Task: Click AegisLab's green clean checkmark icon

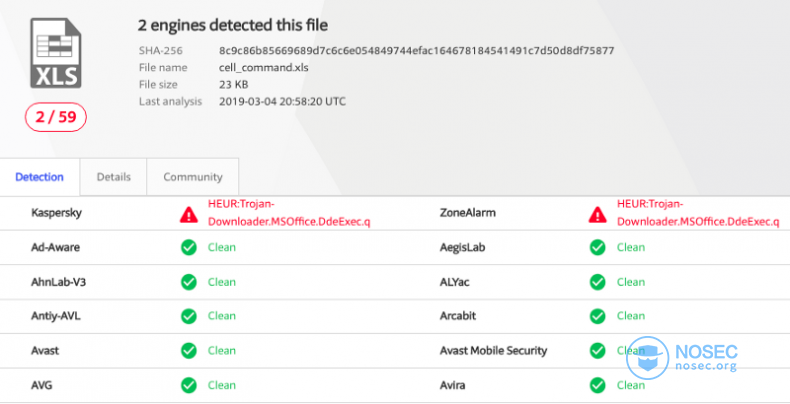Action: coord(598,247)
